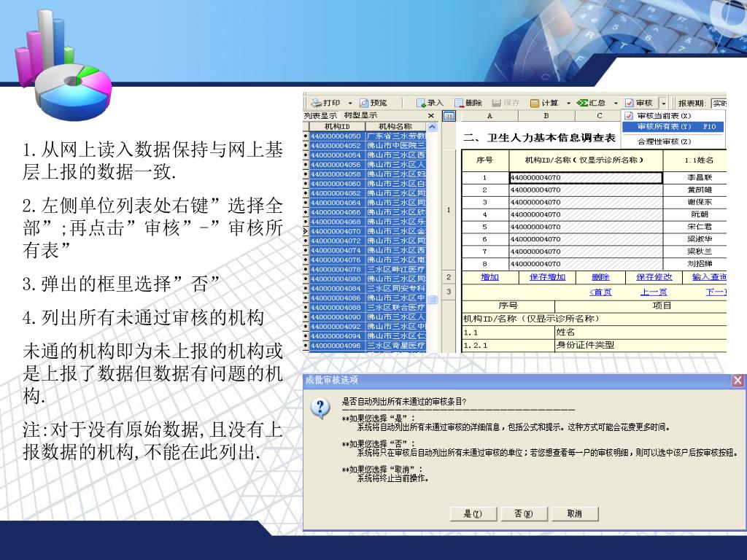Choose 合理性审核(Z) from the menu
This screenshot has height=560, width=747.
673,141
